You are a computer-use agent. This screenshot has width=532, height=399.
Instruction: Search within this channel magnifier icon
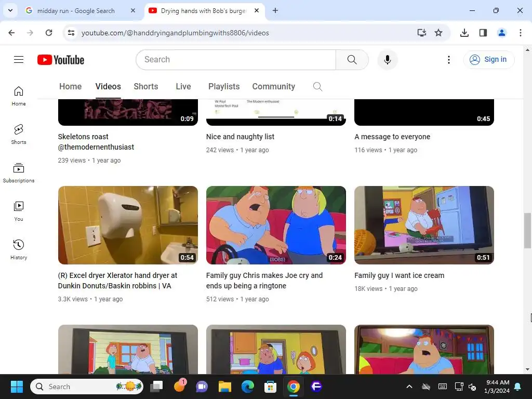[x=317, y=87]
